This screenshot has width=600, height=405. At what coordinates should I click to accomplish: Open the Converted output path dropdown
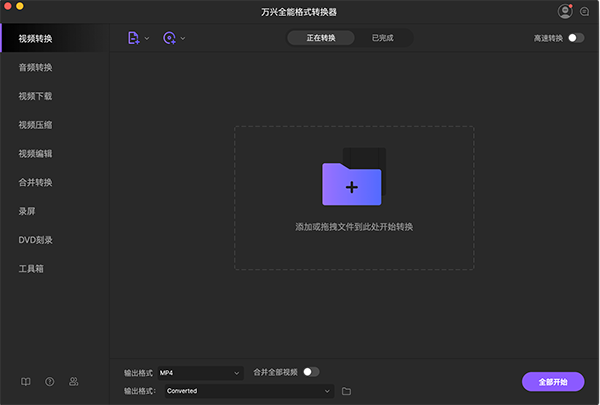click(x=248, y=391)
